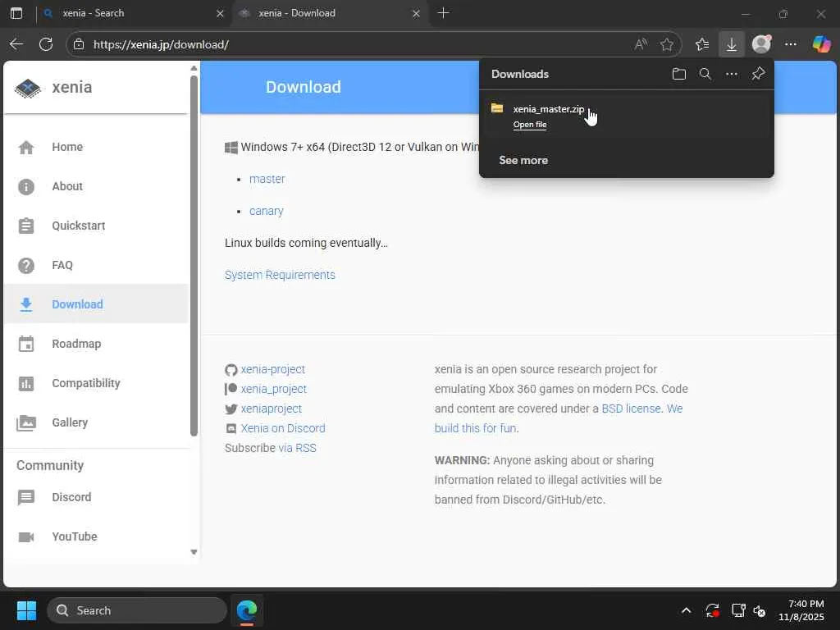Open the Copilot icon
The height and width of the screenshot is (630, 840).
(x=821, y=44)
